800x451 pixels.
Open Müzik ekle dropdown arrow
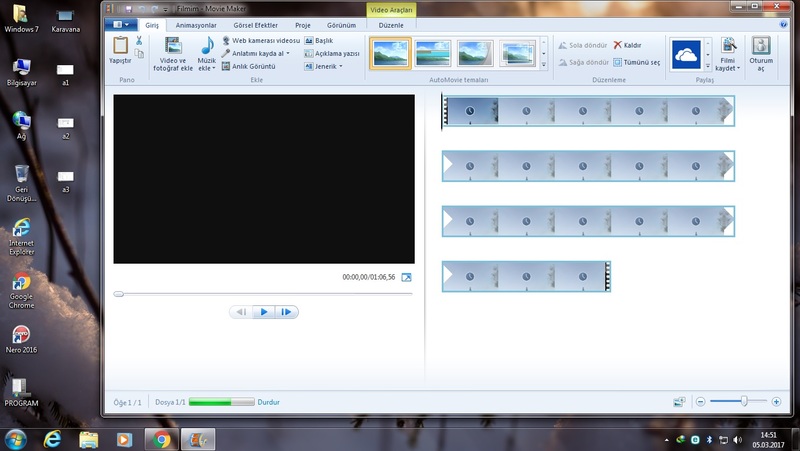[x=214, y=68]
